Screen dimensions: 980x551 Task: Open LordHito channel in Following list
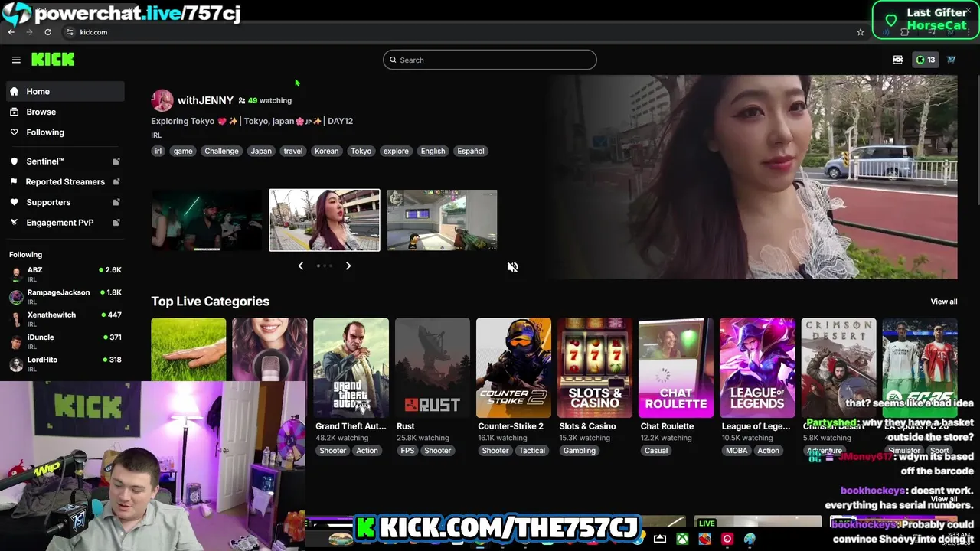coord(65,364)
